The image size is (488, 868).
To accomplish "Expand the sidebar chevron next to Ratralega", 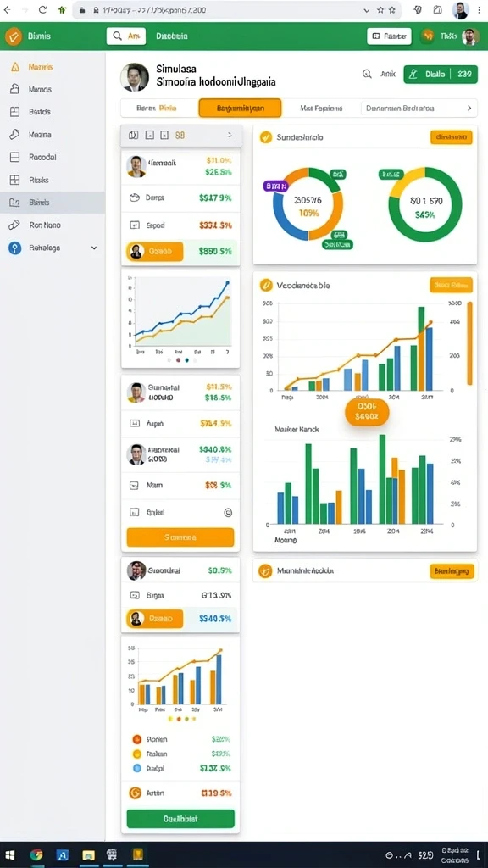I will [94, 248].
